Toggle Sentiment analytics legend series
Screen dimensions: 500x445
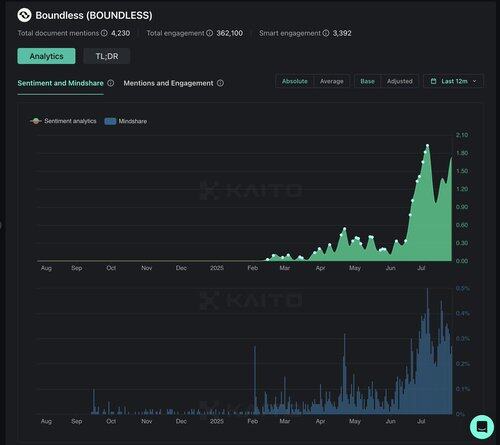[63, 121]
